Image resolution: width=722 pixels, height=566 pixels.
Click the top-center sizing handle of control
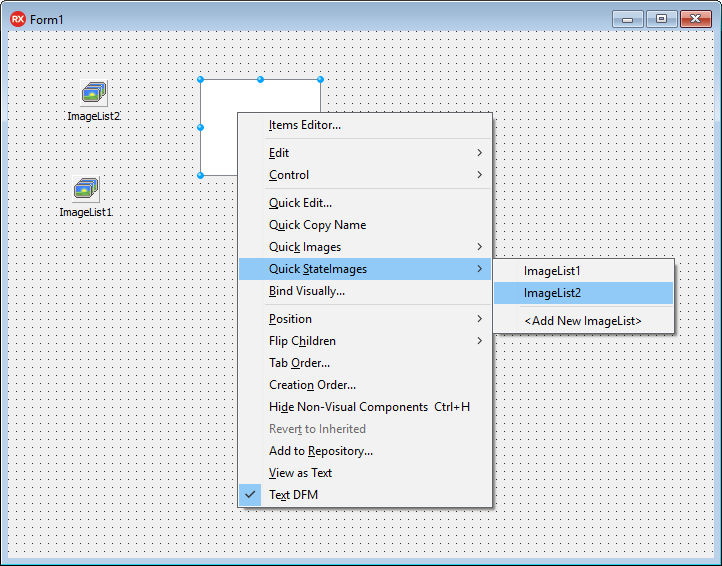(261, 80)
